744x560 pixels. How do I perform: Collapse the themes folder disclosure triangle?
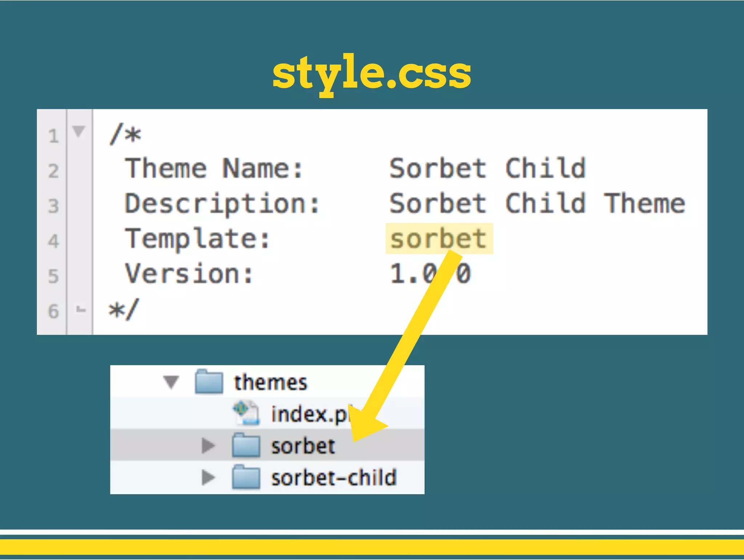coord(171,382)
